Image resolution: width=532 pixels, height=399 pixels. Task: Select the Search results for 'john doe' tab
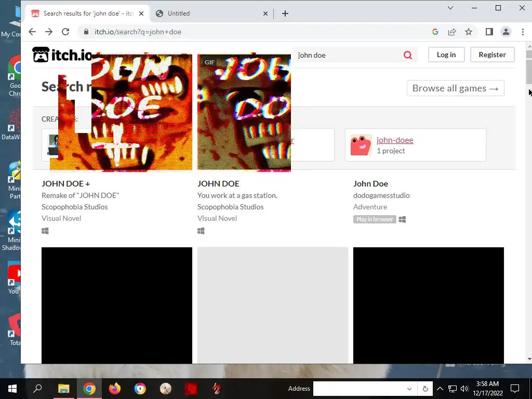[87, 14]
